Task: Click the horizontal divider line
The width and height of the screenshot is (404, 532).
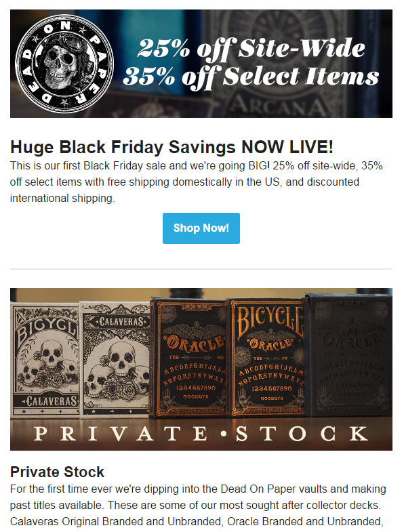Action: (x=201, y=269)
